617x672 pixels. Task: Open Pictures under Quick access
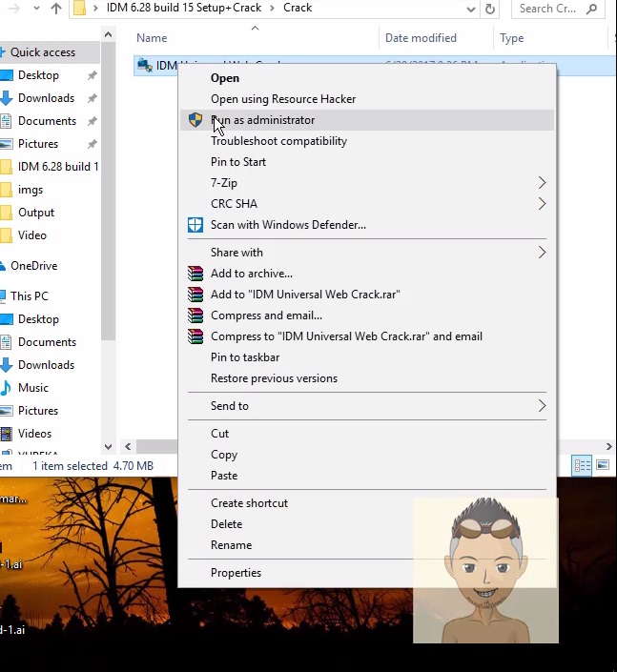point(38,144)
